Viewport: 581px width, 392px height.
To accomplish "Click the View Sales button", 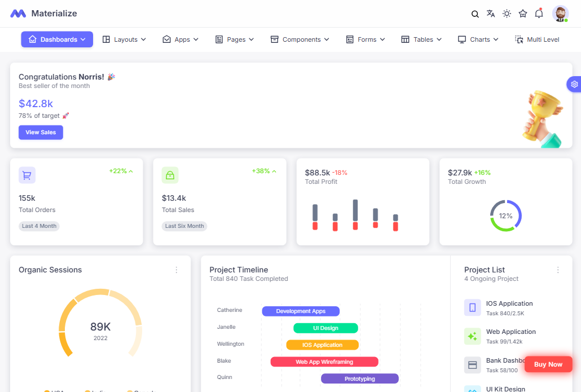I will click(41, 133).
